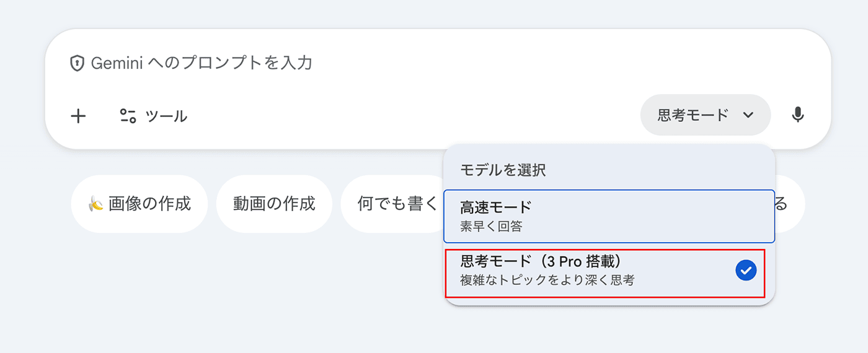
Task: Select the 高速モード model option
Action: (609, 216)
